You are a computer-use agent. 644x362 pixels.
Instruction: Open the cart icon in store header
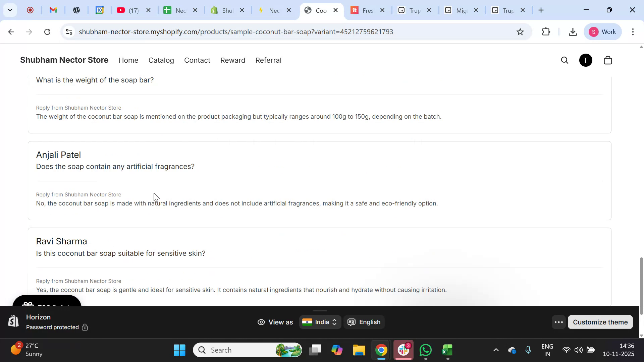(x=607, y=60)
